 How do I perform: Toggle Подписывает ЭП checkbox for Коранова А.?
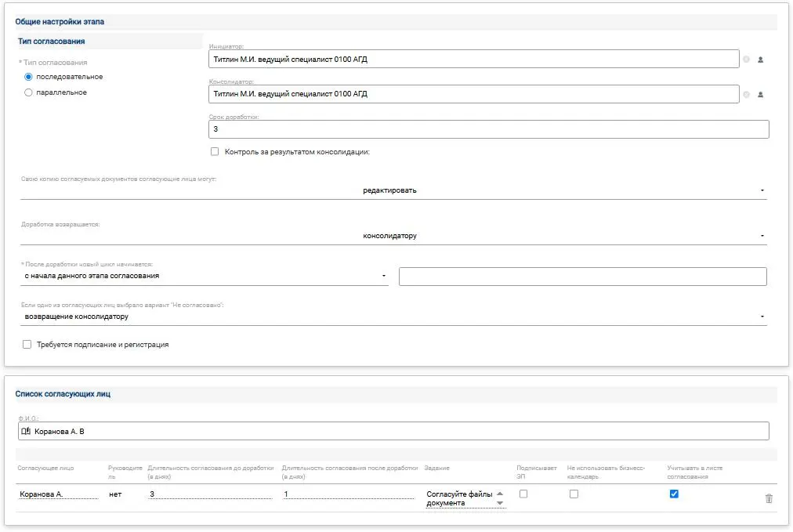coord(524,494)
